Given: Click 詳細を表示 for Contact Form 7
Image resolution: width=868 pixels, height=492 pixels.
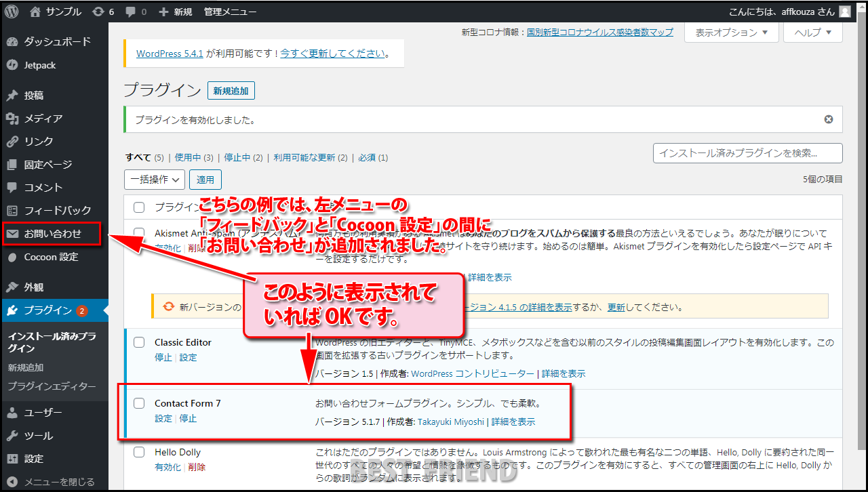Looking at the screenshot, I should pos(513,422).
